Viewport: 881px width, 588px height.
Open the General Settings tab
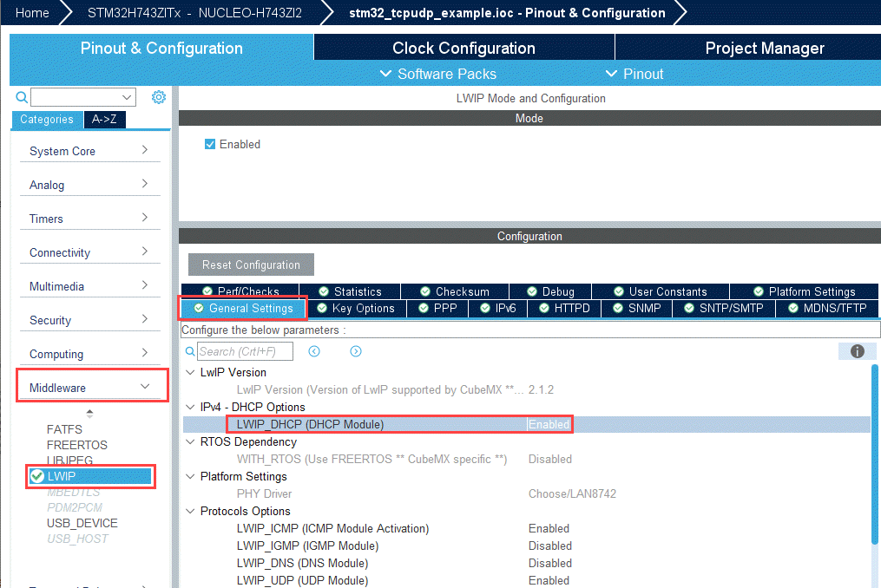pyautogui.click(x=243, y=309)
